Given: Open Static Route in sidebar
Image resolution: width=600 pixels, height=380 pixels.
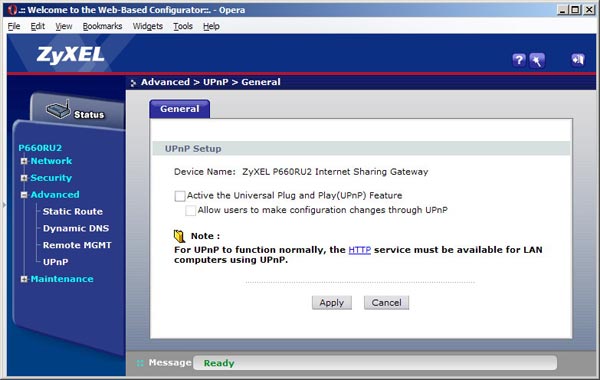Looking at the screenshot, I should [x=73, y=212].
